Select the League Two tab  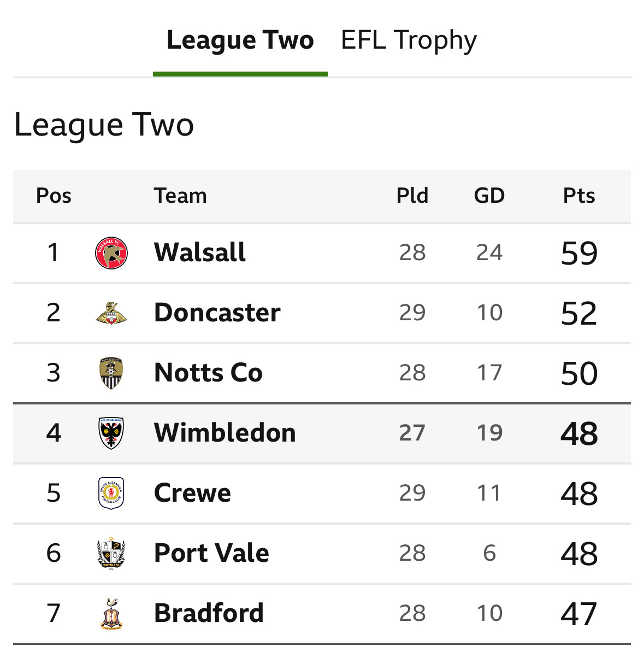[240, 39]
